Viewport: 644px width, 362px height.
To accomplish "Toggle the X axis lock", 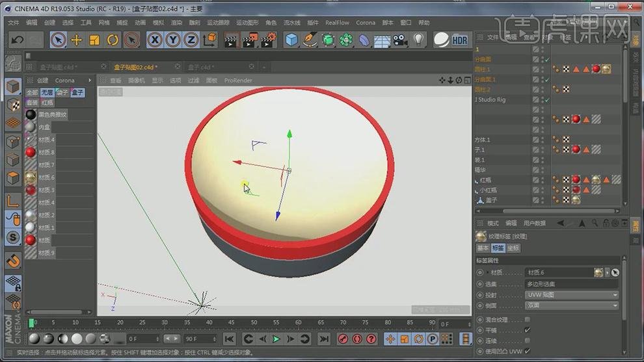I will tap(155, 40).
